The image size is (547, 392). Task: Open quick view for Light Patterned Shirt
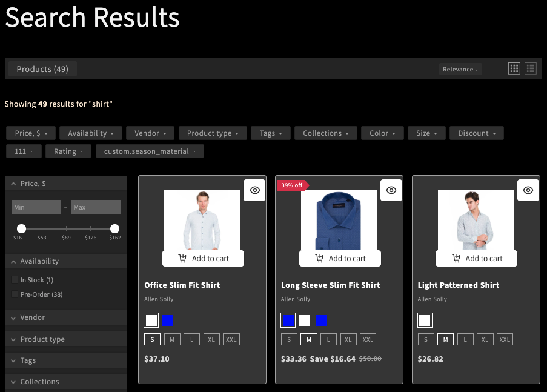pos(528,190)
